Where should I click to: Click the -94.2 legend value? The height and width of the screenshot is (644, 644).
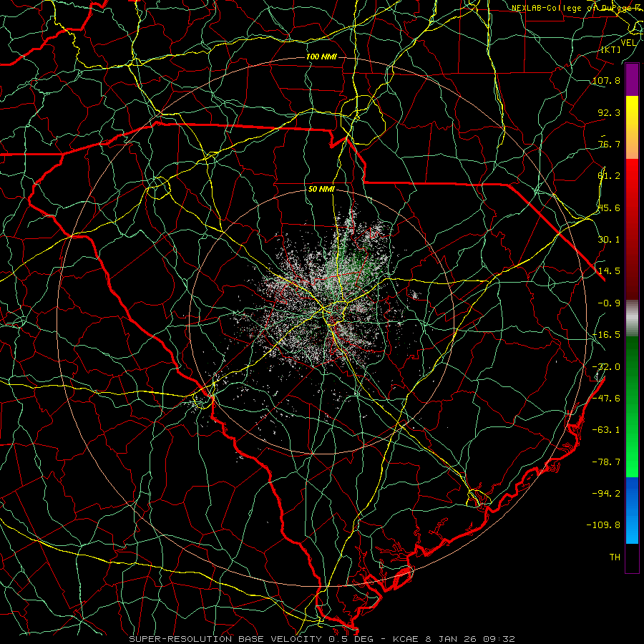[606, 493]
